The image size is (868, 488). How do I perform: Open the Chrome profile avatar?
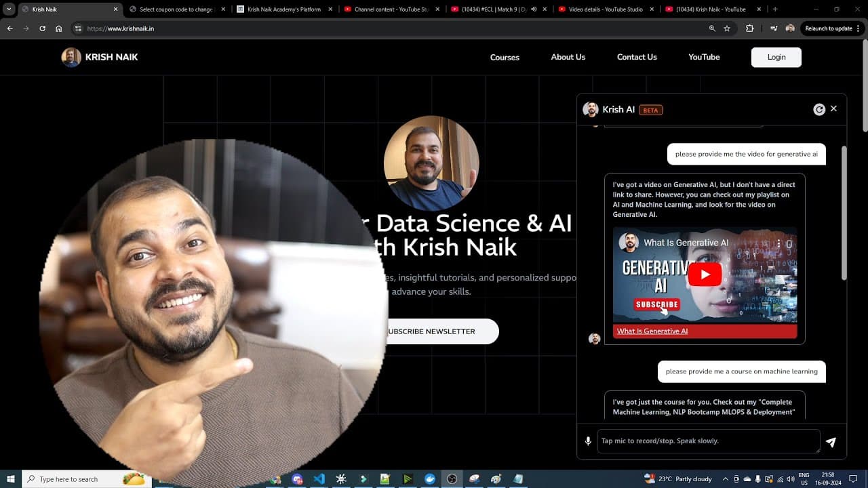pos(790,28)
